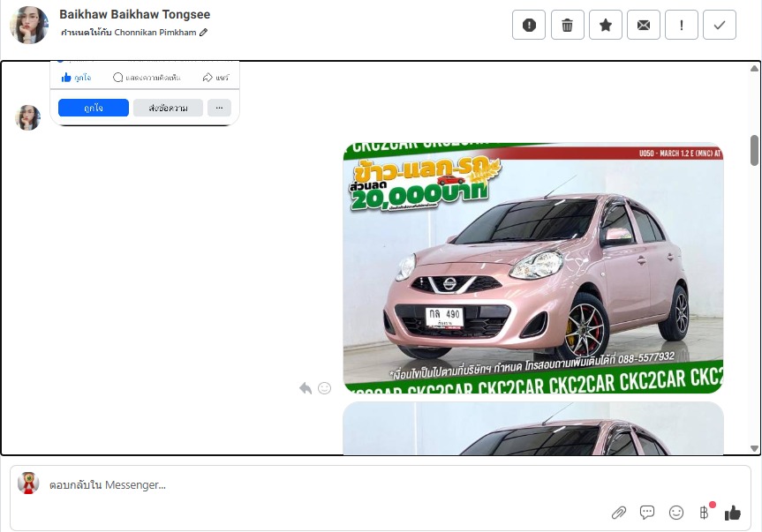Open saved replies speech bubble icon
Image resolution: width=762 pixels, height=532 pixels.
click(647, 513)
